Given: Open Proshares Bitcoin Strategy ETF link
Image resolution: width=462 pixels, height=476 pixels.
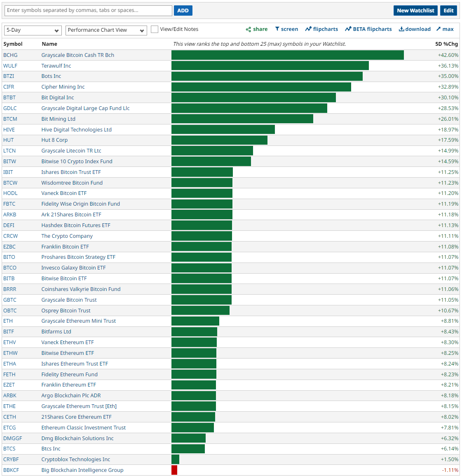Looking at the screenshot, I should (78, 257).
